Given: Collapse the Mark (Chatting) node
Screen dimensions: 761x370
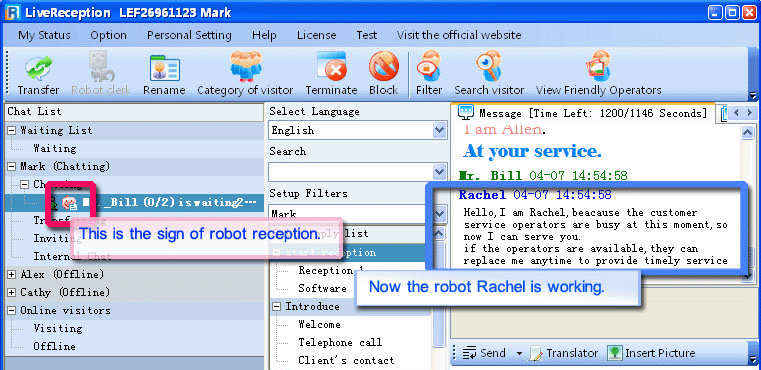Looking at the screenshot, I should tap(12, 167).
